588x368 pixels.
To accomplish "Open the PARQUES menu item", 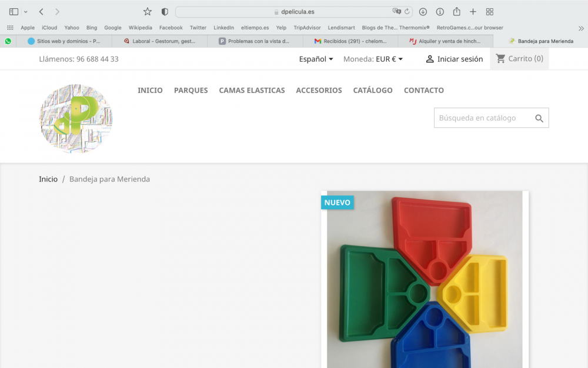I will [191, 90].
